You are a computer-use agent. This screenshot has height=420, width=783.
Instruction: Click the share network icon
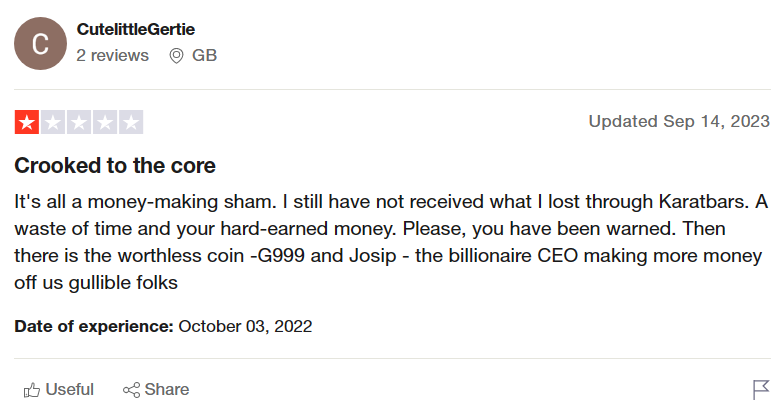[131, 390]
